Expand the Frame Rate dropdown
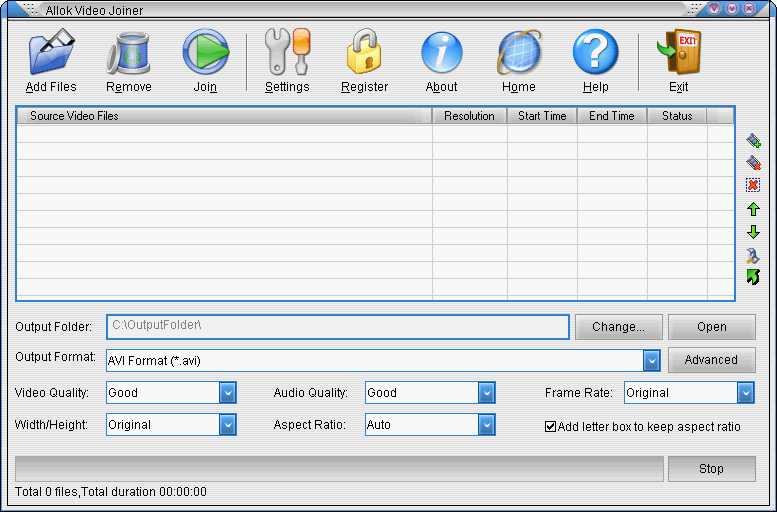Image resolution: width=777 pixels, height=512 pixels. click(x=745, y=393)
